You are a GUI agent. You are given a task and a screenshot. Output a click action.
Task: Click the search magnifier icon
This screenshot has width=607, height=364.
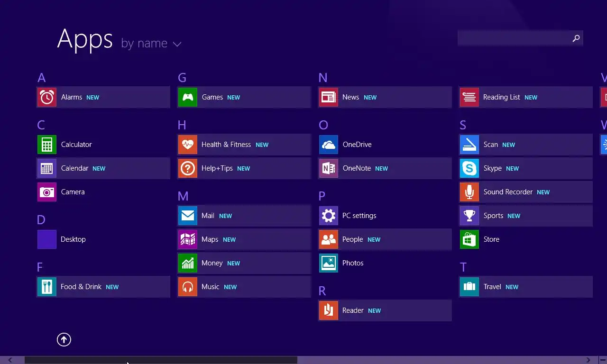pos(576,38)
